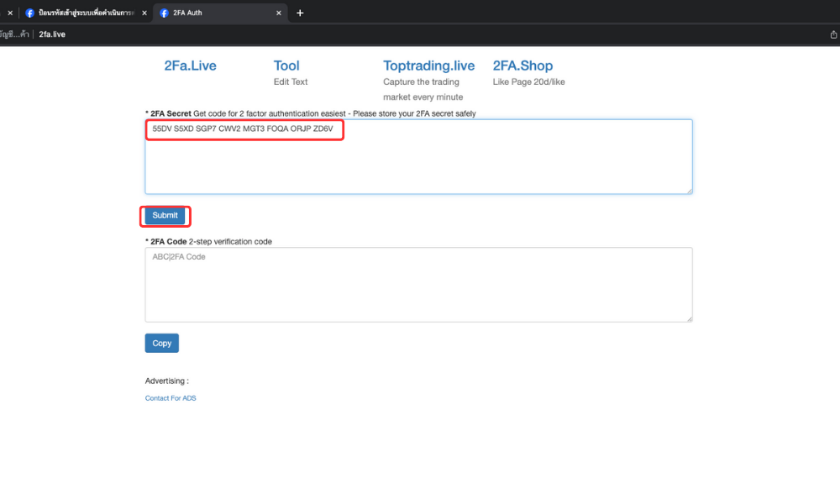Click the Submit button
This screenshot has width=840, height=504.
coord(165,215)
